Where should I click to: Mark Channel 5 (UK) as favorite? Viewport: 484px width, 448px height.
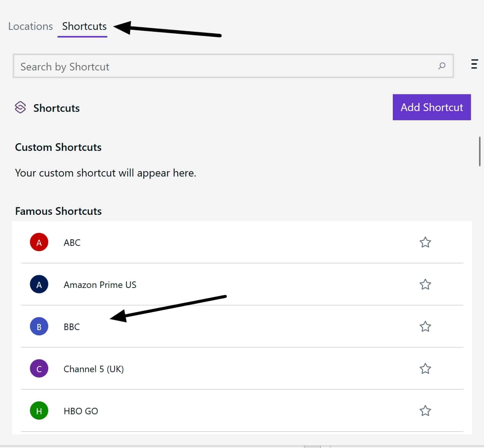coord(425,369)
